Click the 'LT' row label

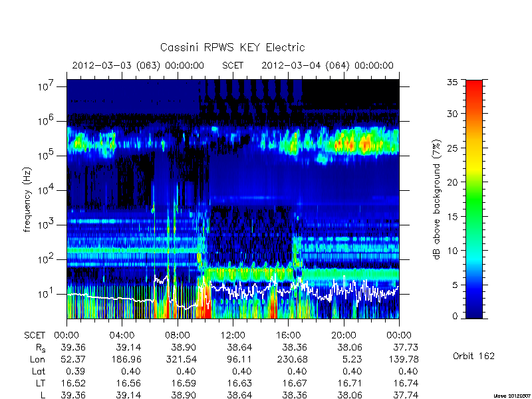[41, 383]
